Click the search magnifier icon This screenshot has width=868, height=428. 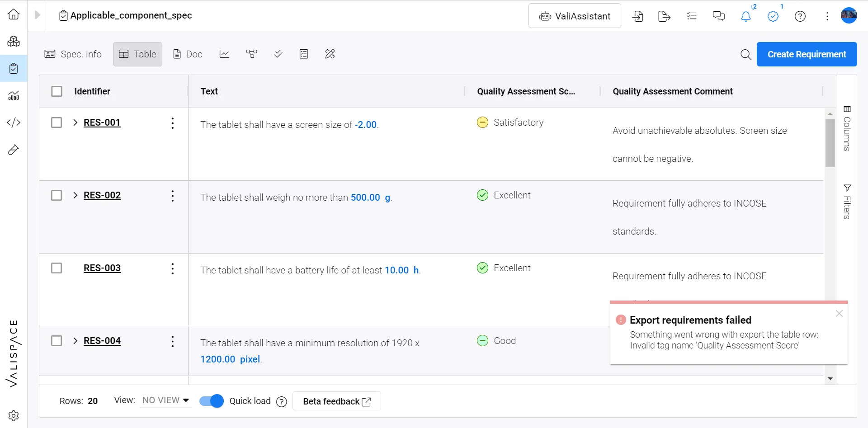pos(745,55)
